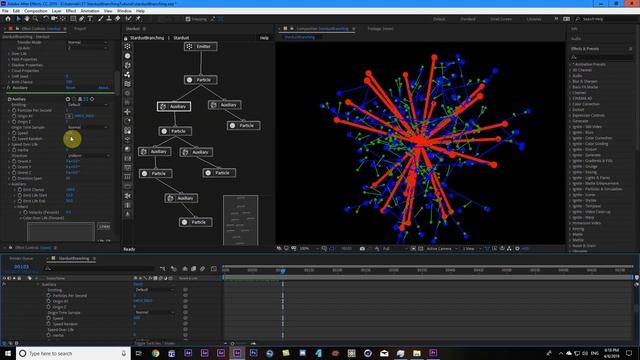Screen dimensions: 640x360
Task: Select the Pan Behind anchor point tool
Action: pyautogui.click(x=62, y=19)
